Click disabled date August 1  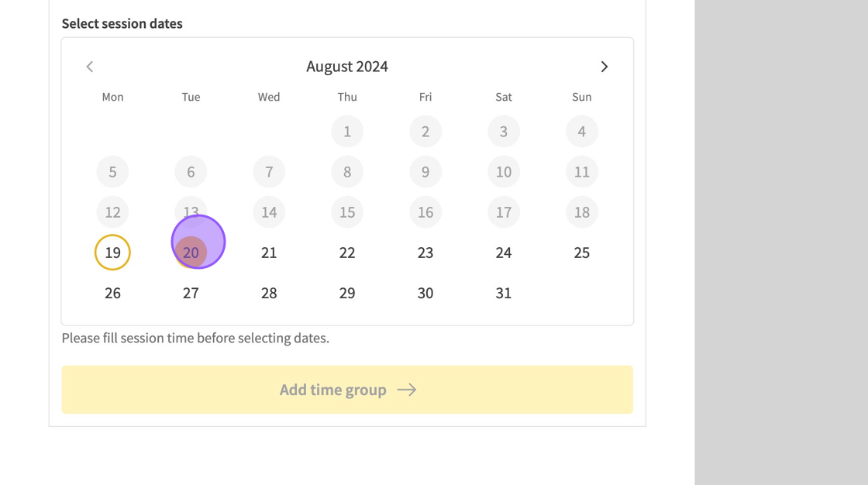click(x=347, y=132)
